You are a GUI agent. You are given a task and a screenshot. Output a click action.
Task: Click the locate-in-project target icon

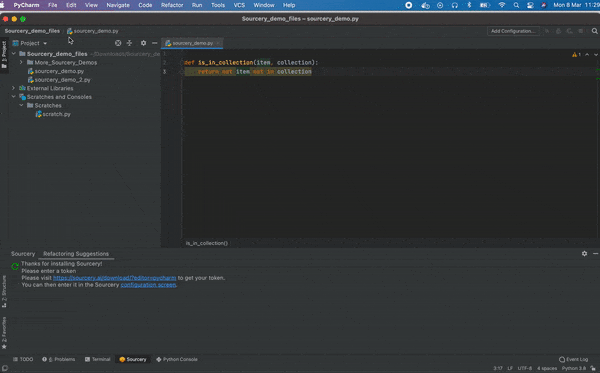coord(118,43)
